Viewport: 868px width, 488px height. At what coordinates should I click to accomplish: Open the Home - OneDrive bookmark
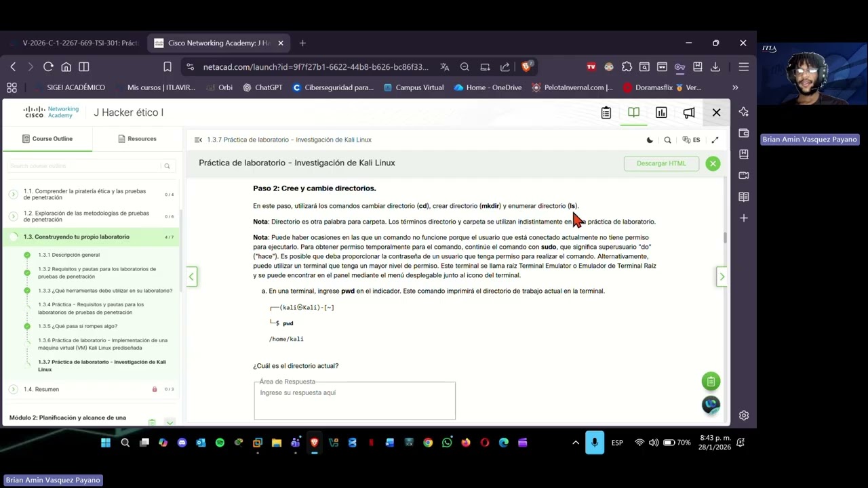(x=488, y=87)
